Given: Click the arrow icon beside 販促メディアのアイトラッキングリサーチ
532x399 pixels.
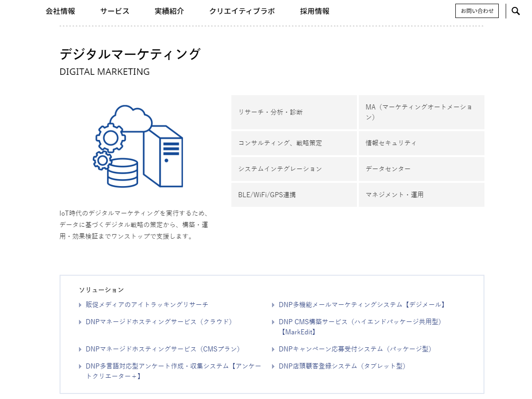Looking at the screenshot, I should coord(79,305).
